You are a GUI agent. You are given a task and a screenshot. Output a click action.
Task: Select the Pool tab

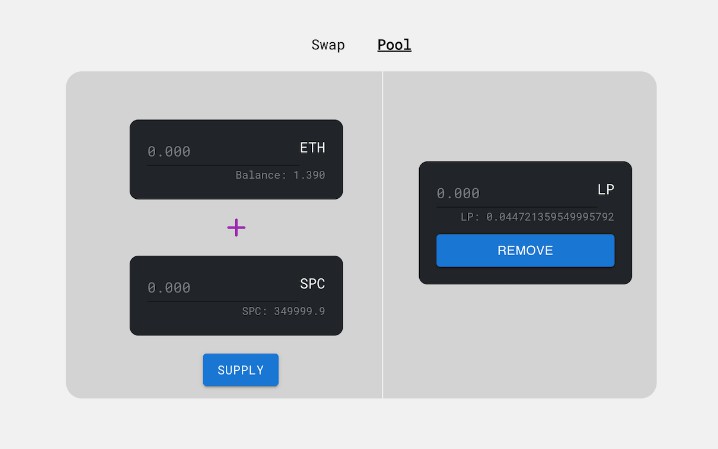coord(394,45)
